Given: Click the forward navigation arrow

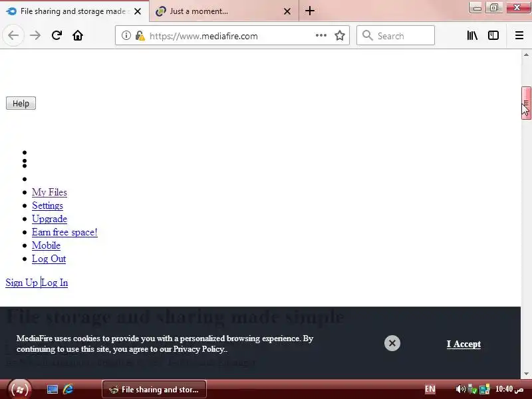Looking at the screenshot, I should click(x=35, y=35).
